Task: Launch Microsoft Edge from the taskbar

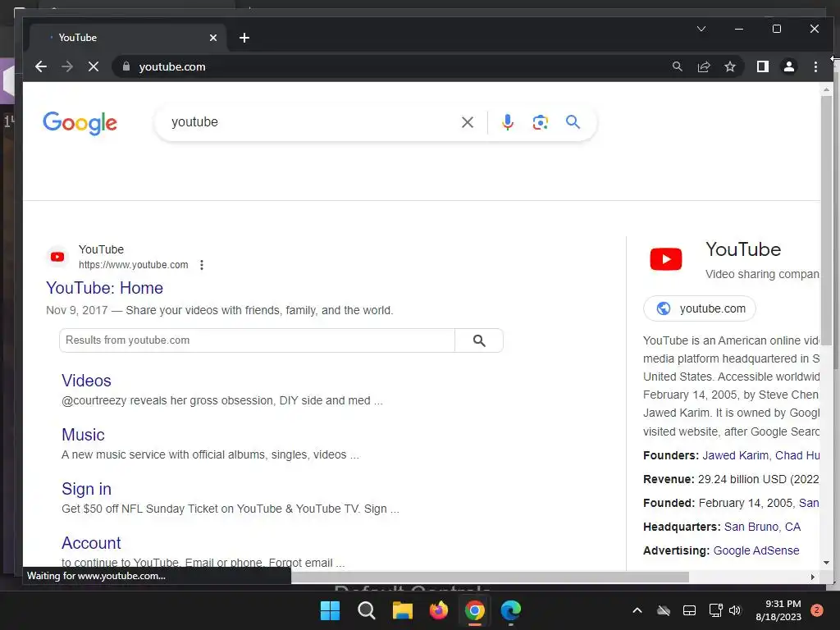Action: [x=510, y=610]
